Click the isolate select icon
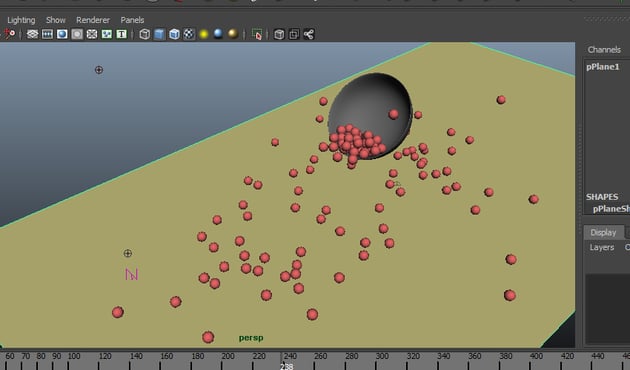Image resolution: width=630 pixels, height=370 pixels. pyautogui.click(x=257, y=34)
